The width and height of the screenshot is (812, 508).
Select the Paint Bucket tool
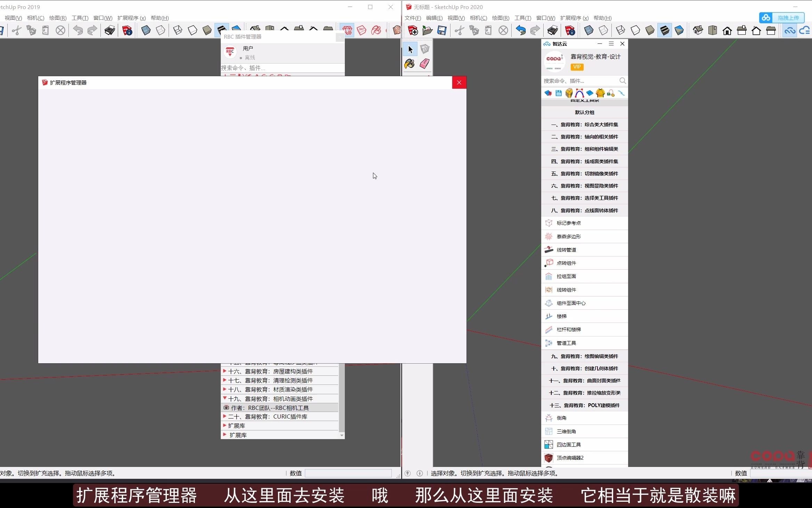[x=409, y=64]
